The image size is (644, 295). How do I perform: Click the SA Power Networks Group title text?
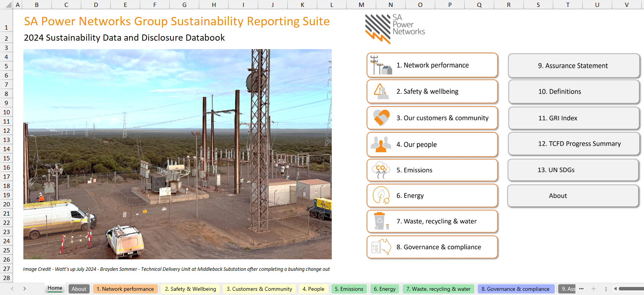[177, 21]
